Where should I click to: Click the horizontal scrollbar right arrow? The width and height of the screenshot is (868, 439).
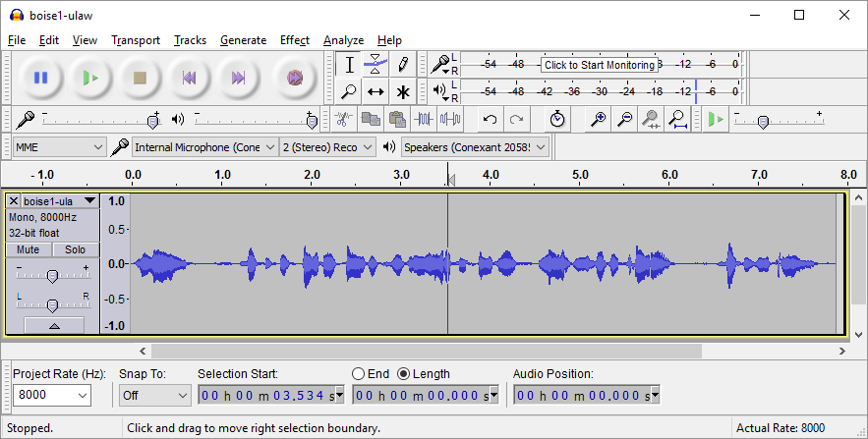pos(842,351)
